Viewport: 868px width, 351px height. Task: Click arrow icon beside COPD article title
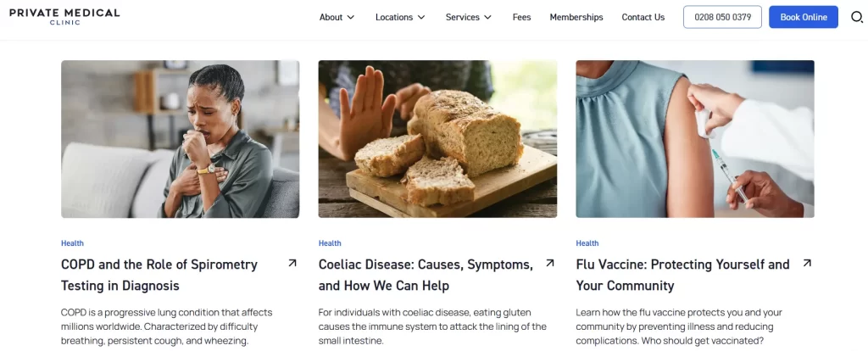292,264
